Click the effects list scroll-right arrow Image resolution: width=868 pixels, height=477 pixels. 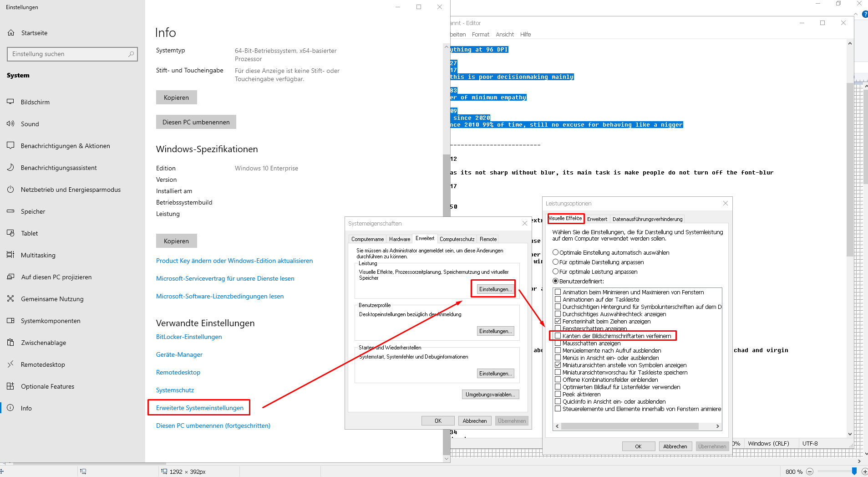click(x=718, y=426)
